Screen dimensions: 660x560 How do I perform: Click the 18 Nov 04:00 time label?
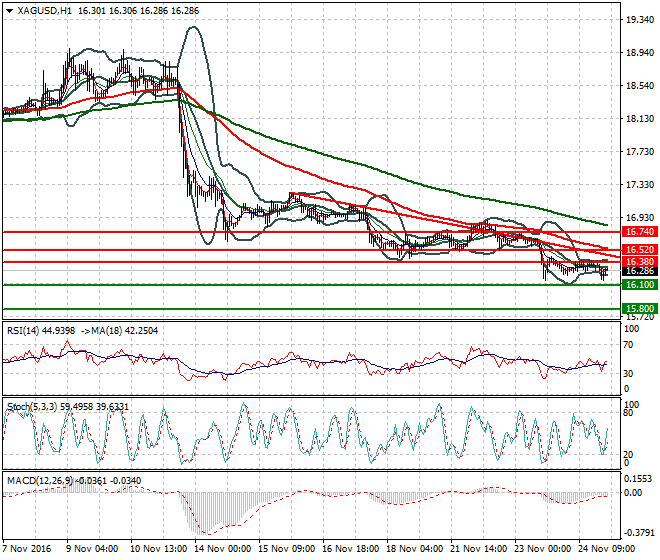(414, 549)
